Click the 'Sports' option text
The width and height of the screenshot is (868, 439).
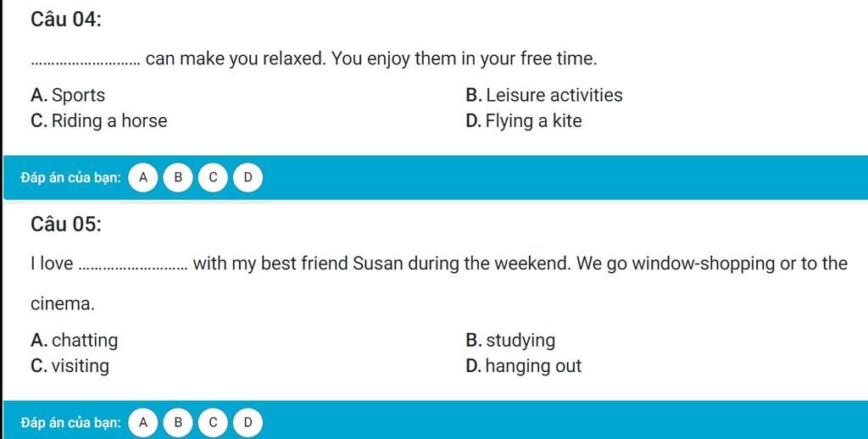[78, 95]
